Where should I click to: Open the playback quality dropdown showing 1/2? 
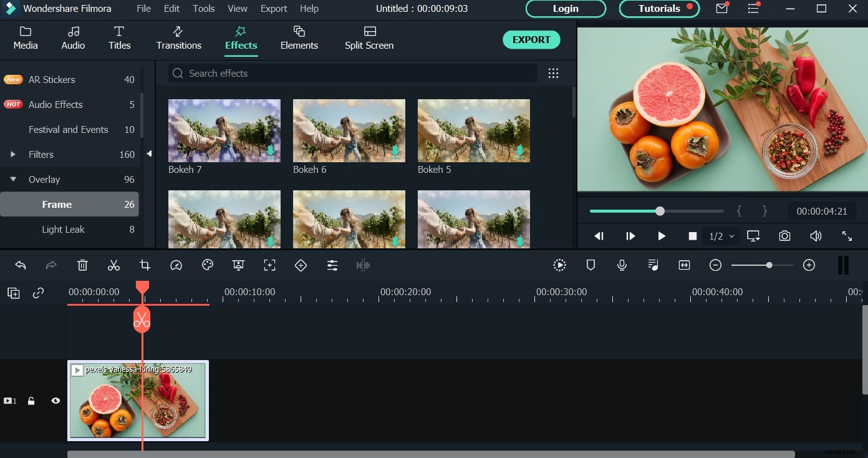pyautogui.click(x=721, y=236)
